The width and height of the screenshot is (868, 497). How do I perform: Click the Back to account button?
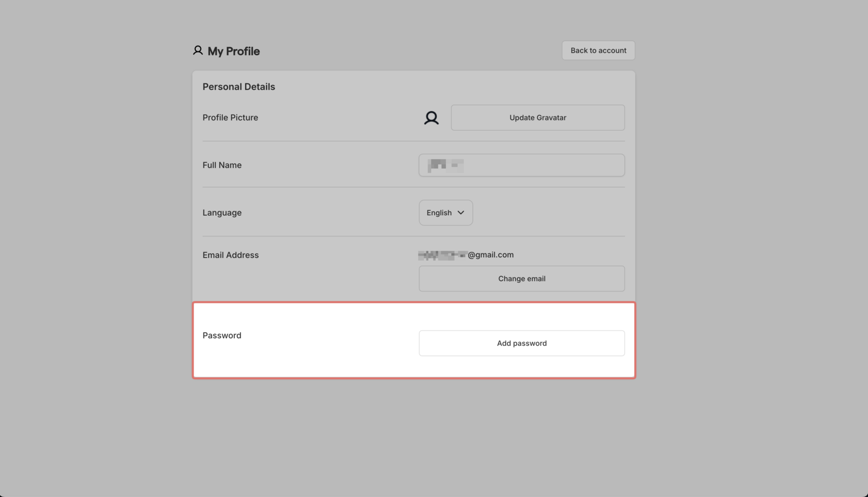pyautogui.click(x=598, y=50)
